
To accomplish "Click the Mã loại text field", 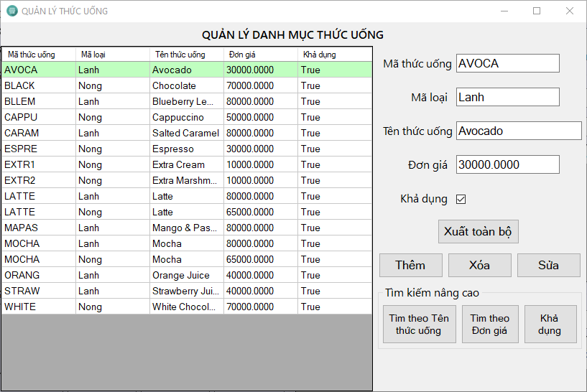I will click(507, 97).
